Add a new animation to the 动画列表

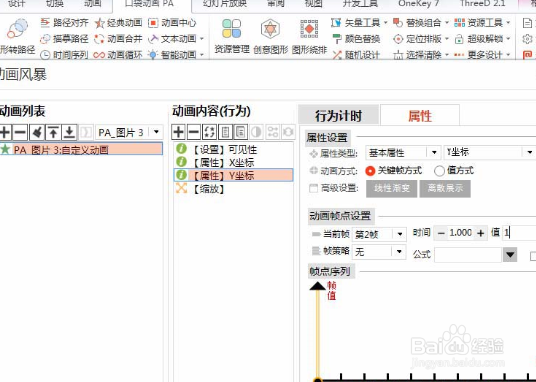(x=5, y=132)
